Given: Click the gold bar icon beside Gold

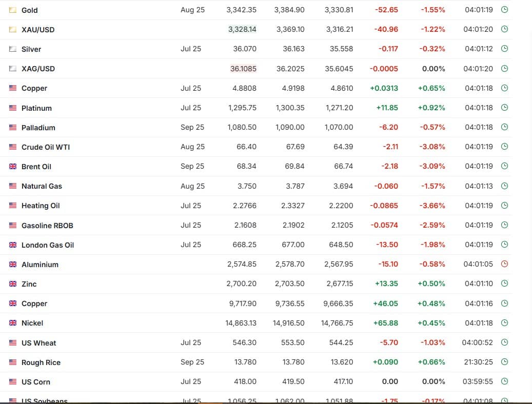Looking at the screenshot, I should point(13,10).
